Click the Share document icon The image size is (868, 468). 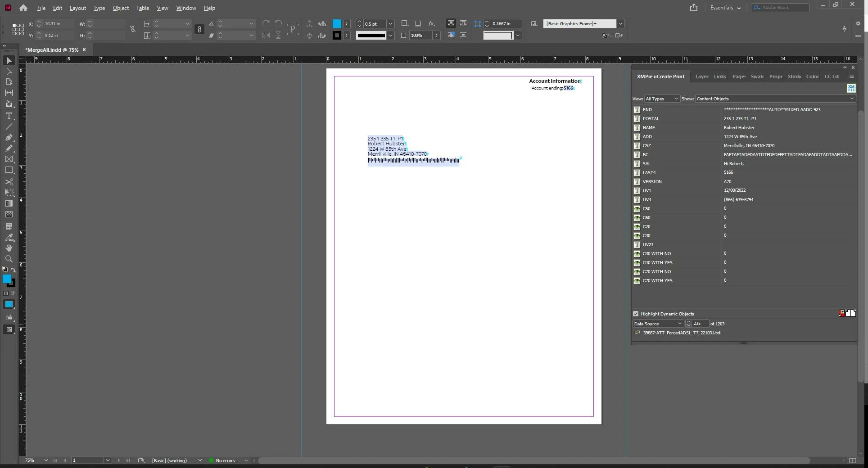click(x=694, y=8)
